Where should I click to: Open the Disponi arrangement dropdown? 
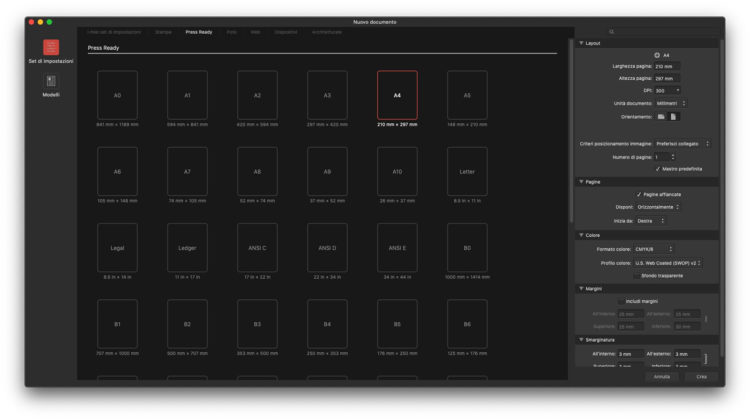(x=658, y=207)
